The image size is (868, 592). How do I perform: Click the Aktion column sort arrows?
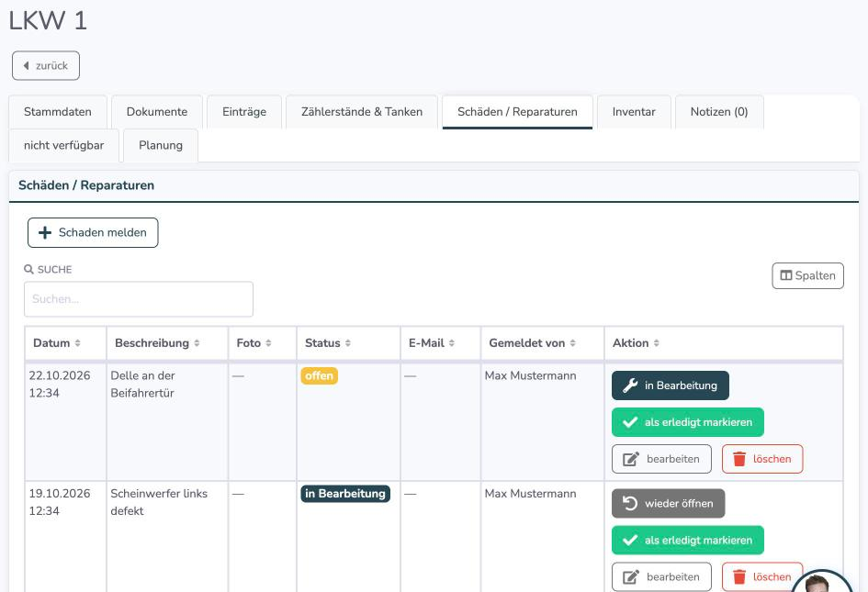(x=656, y=343)
